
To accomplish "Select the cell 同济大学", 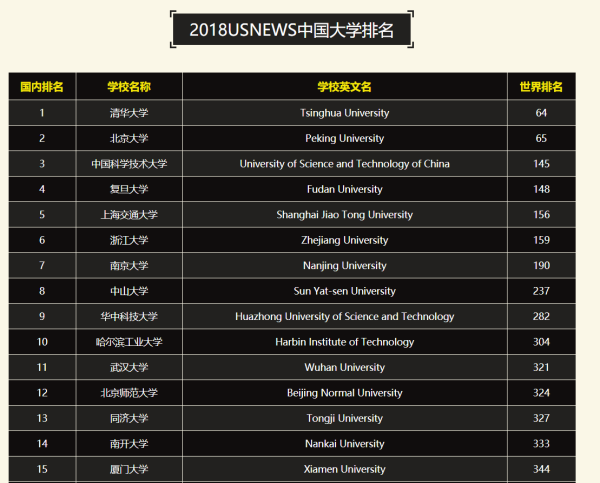I will (x=129, y=418).
